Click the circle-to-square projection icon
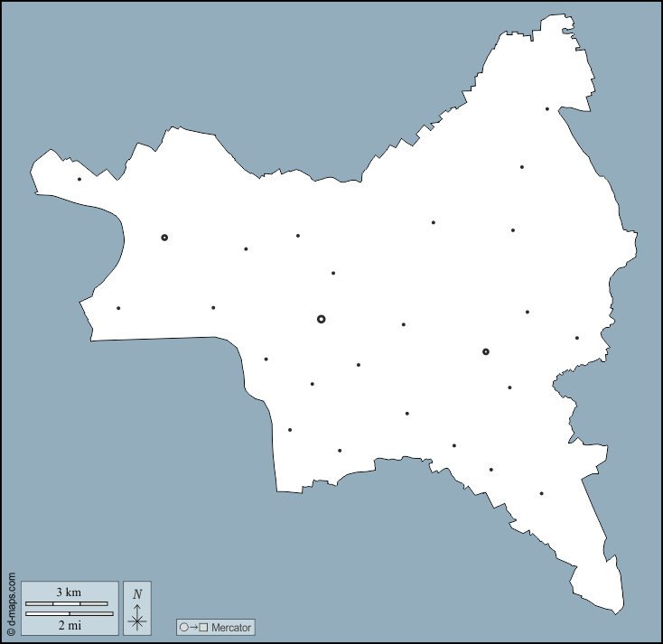Screen dimensions: 663x644 pos(194,627)
